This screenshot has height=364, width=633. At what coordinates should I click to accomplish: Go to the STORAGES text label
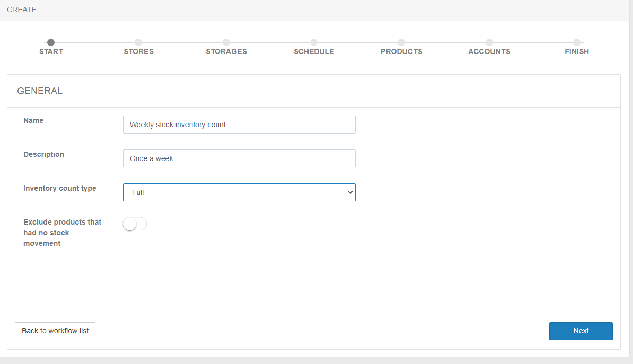[x=226, y=52]
